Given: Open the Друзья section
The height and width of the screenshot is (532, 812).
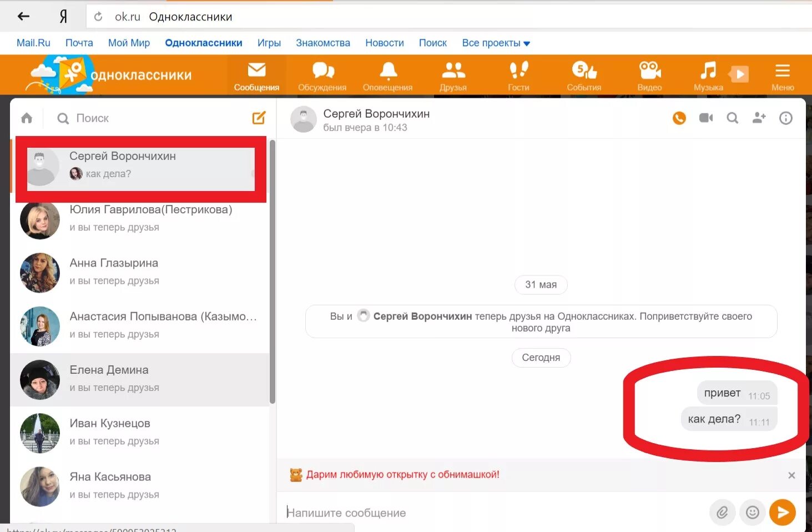Looking at the screenshot, I should (453, 76).
